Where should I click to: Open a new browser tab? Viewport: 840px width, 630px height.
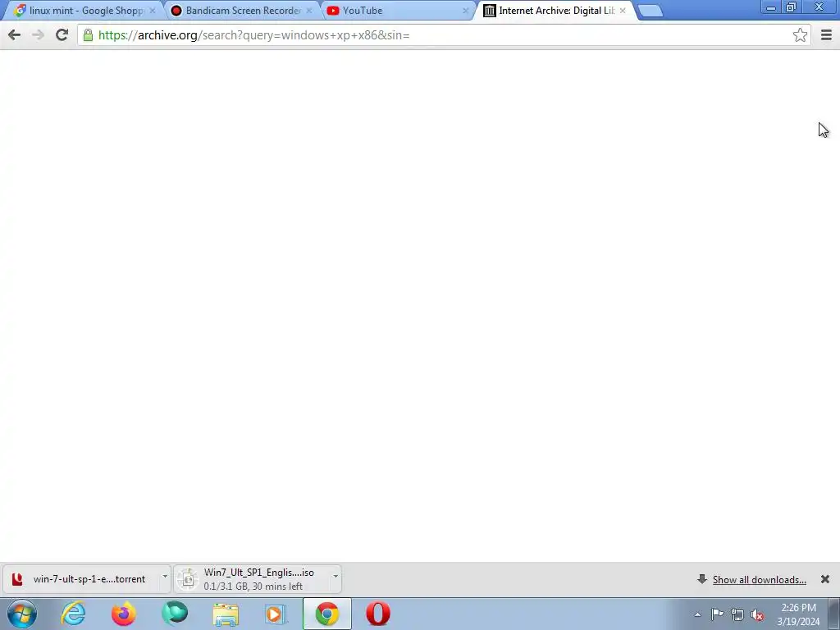tap(651, 11)
